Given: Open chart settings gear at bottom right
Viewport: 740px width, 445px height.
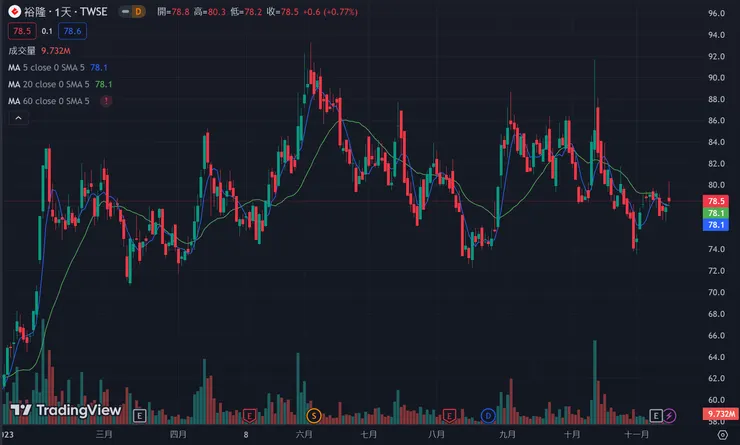Looking at the screenshot, I should (x=723, y=435).
